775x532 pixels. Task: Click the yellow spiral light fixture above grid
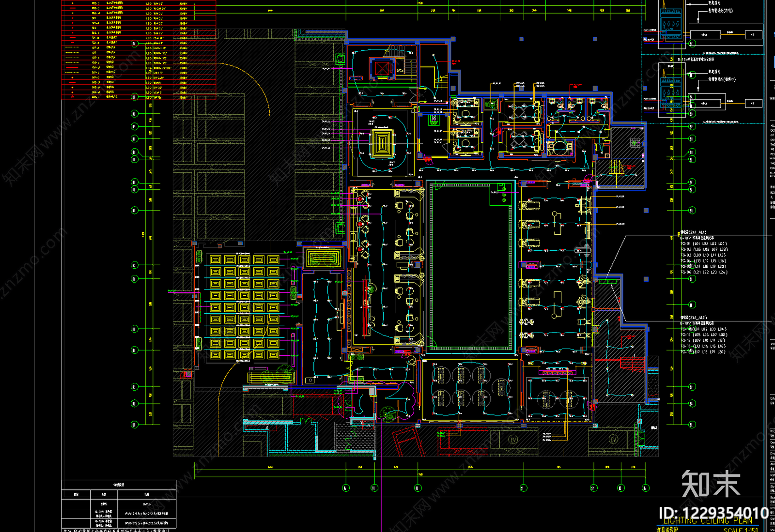tap(324, 258)
